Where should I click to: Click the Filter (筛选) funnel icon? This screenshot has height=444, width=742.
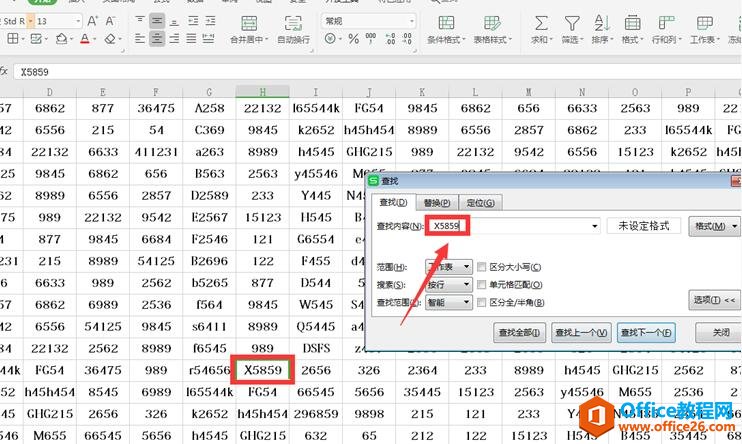pos(572,22)
